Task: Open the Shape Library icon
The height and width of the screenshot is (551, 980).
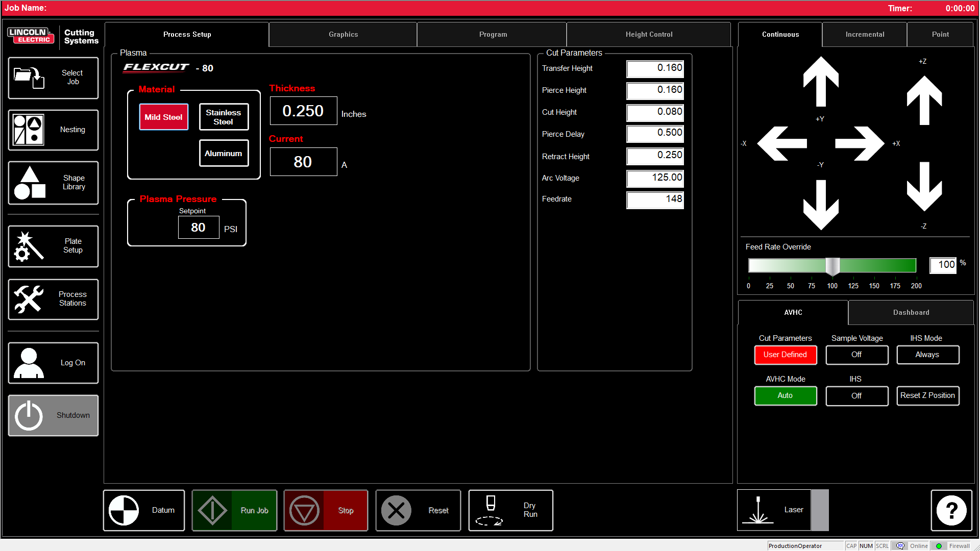Action: [30, 183]
